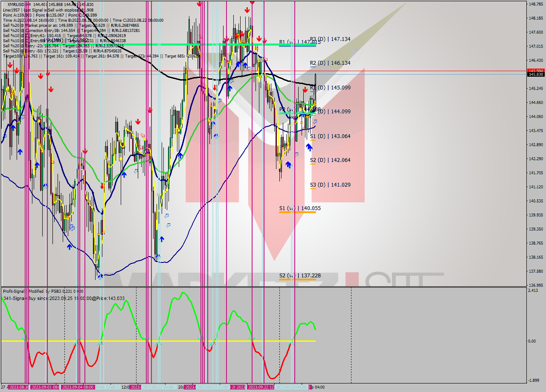Screen dimensions: 546x392
Task: Click the 2023.09.01 date marker on time axis
Action: point(45,387)
